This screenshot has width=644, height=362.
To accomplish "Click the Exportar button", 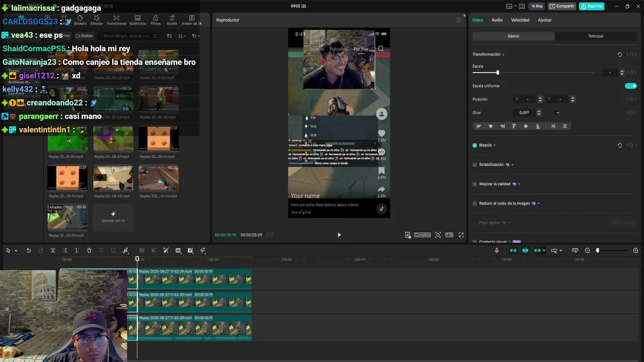I will pos(591,6).
